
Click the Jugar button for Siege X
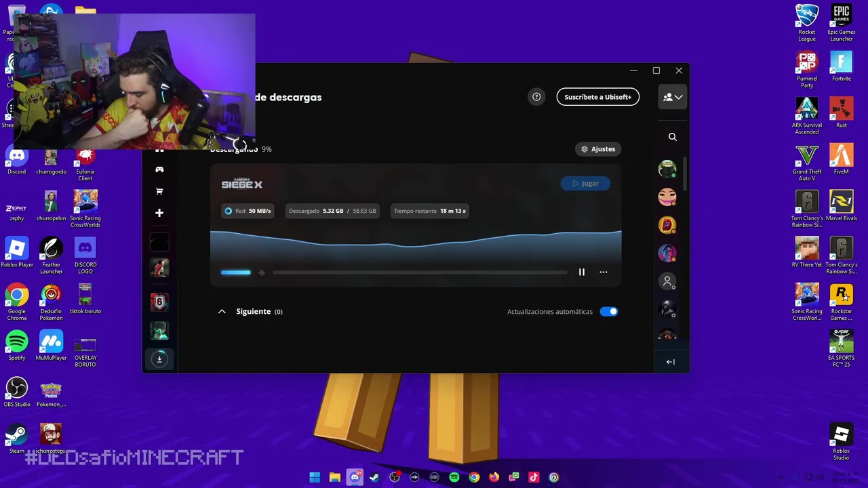pyautogui.click(x=585, y=184)
